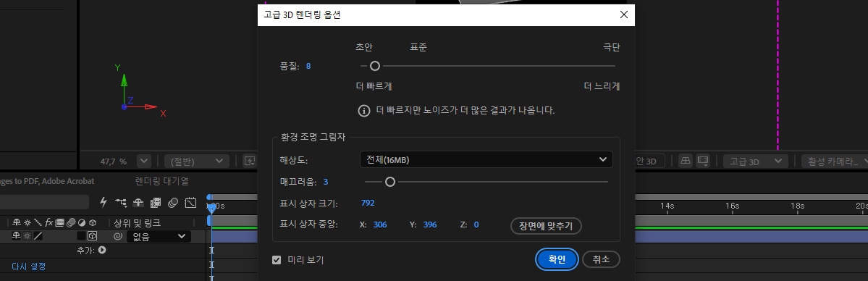Viewport: 868px width, 281px height.
Task: Switch to the 렌더링 대기열 tab
Action: click(161, 181)
